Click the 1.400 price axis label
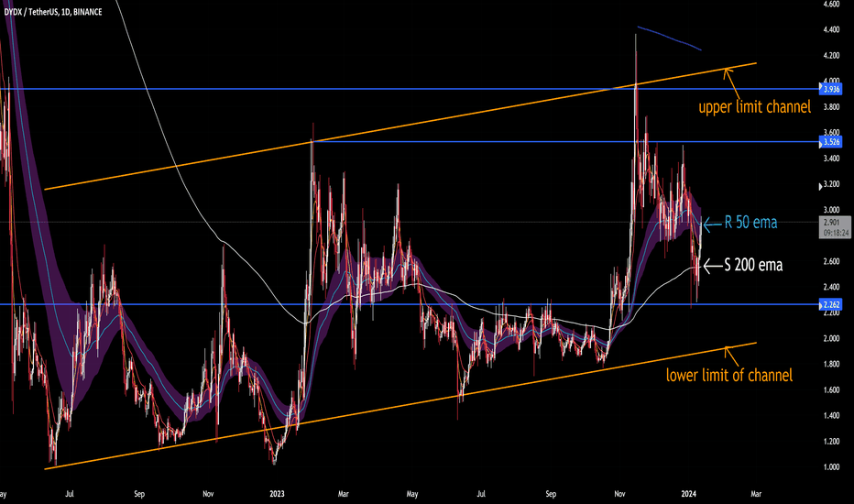The width and height of the screenshot is (854, 504). click(831, 416)
